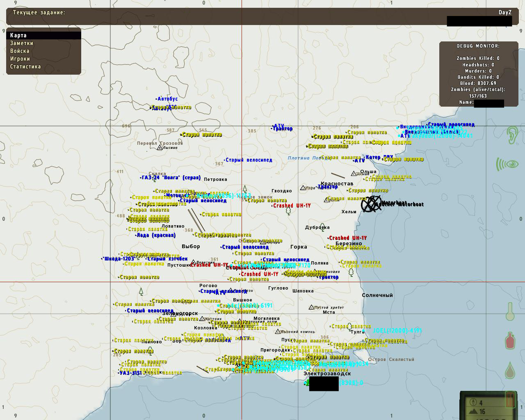Open the Заметки section

point(22,43)
